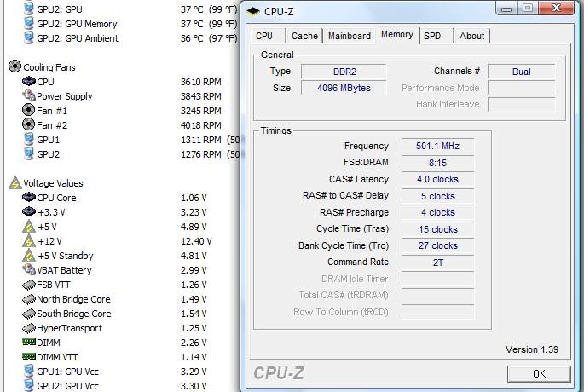Click the +12 V voltage triangle icon
Viewport: 584px width, 392px height.
pyautogui.click(x=29, y=241)
